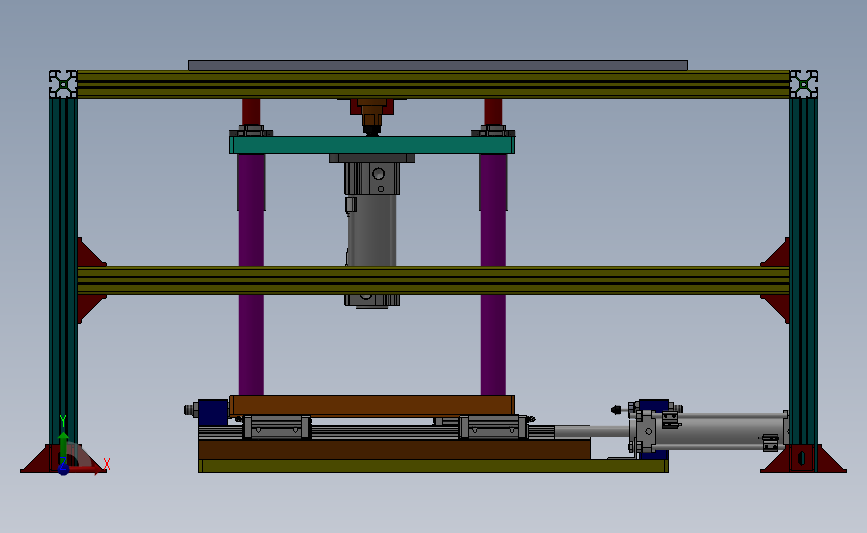Select the left vertical green frame post
Screen dimensions: 867x533
[x=63, y=271]
